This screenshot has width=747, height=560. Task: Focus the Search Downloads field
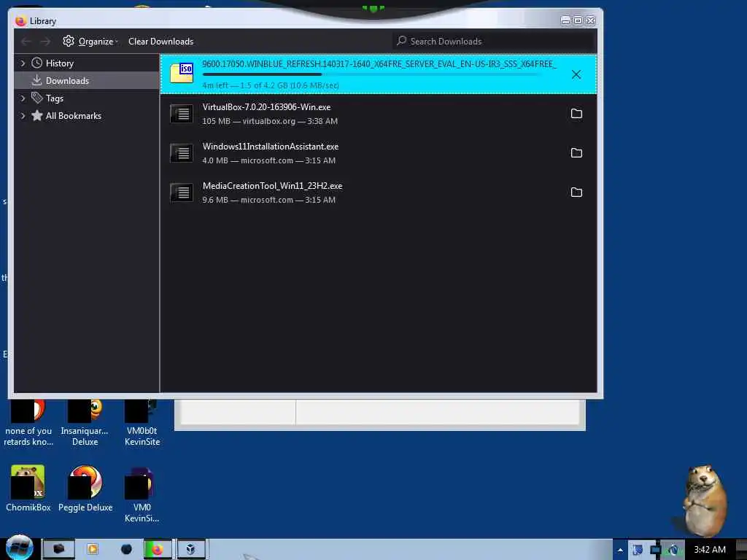[495, 42]
